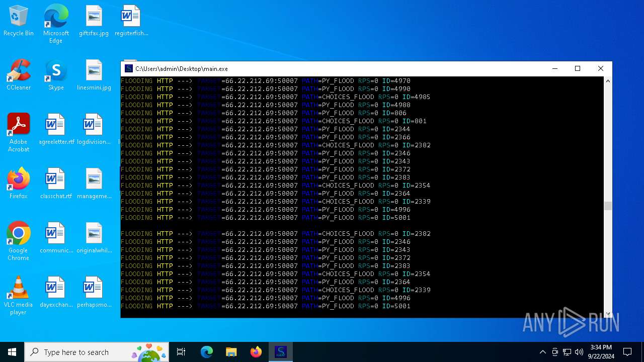Open the Action Center notifications
This screenshot has width=644, height=362.
tap(627, 352)
